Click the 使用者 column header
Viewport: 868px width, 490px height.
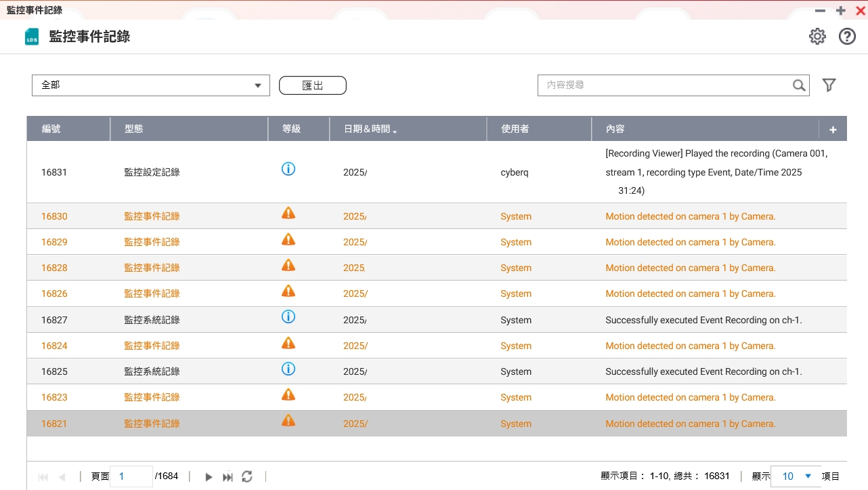click(515, 129)
